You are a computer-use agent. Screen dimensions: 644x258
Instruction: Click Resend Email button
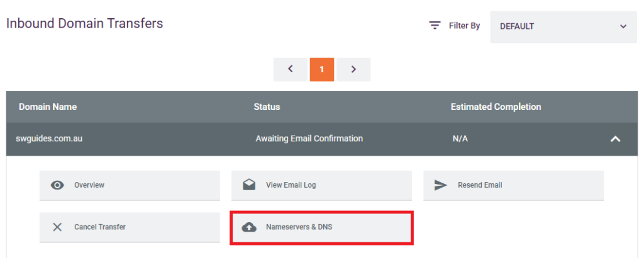coord(513,185)
